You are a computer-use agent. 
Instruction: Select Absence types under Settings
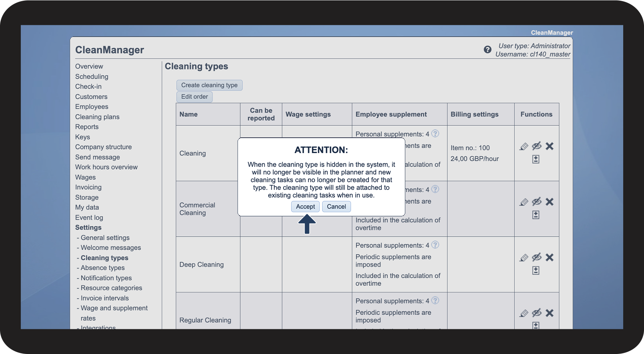click(102, 268)
